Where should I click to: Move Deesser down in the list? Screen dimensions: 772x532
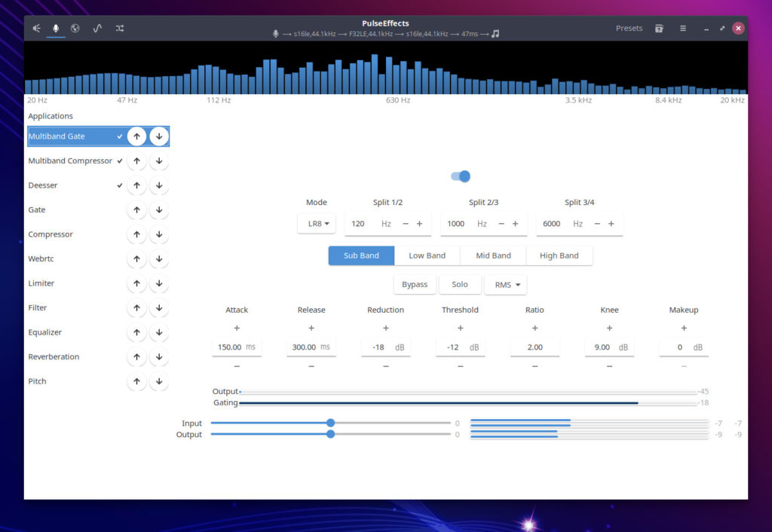159,185
